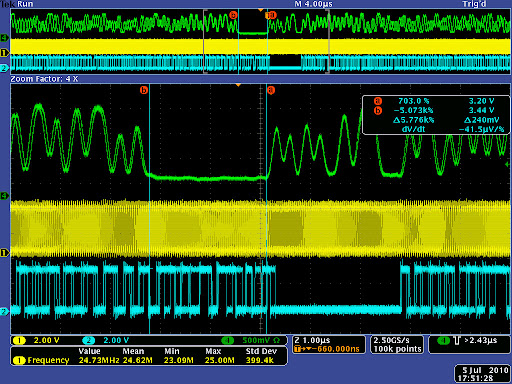
Task: Open cursor readout box with dV/dt
Action: tap(436, 115)
